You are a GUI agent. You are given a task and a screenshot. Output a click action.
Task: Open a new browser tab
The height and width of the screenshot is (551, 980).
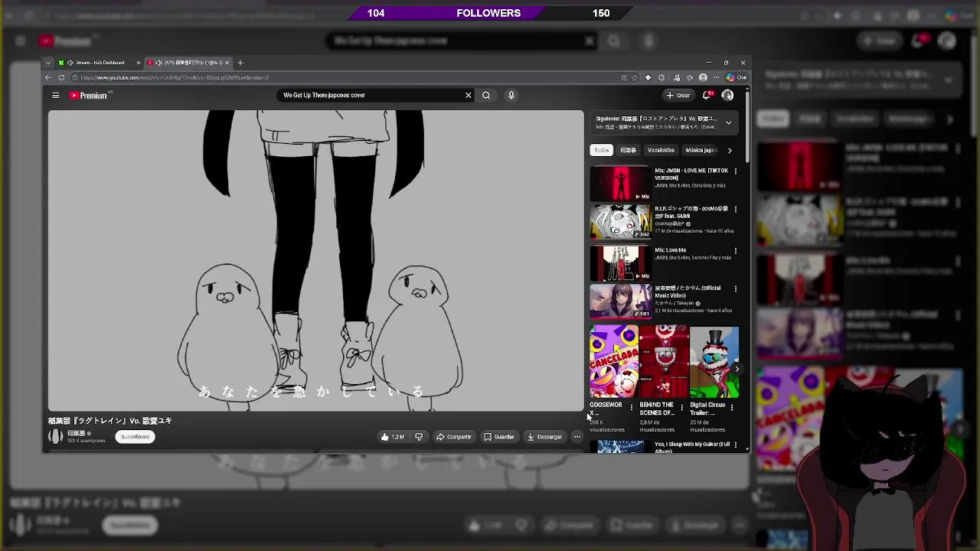click(240, 63)
